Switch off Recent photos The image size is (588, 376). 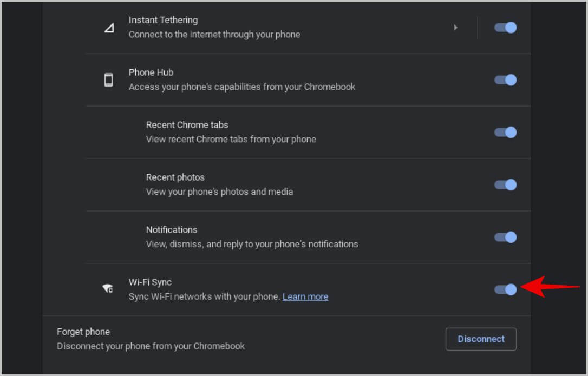click(506, 185)
